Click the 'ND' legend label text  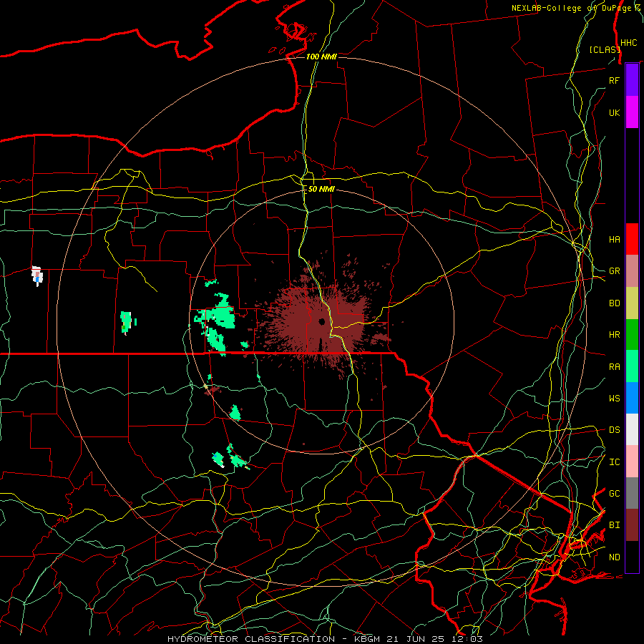click(614, 557)
